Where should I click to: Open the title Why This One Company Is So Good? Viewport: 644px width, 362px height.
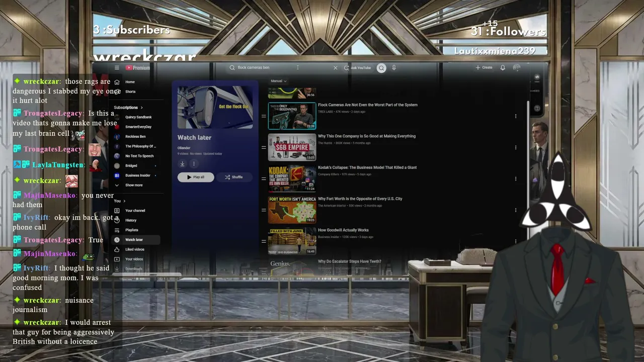[x=367, y=136]
